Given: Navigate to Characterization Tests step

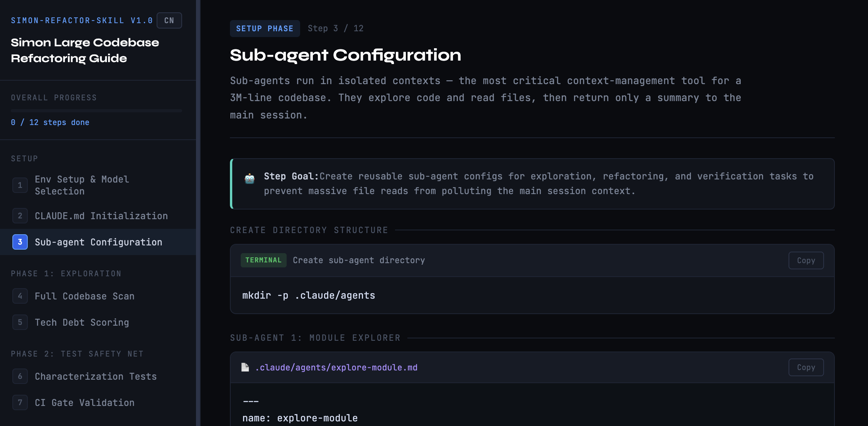Looking at the screenshot, I should coord(96,376).
